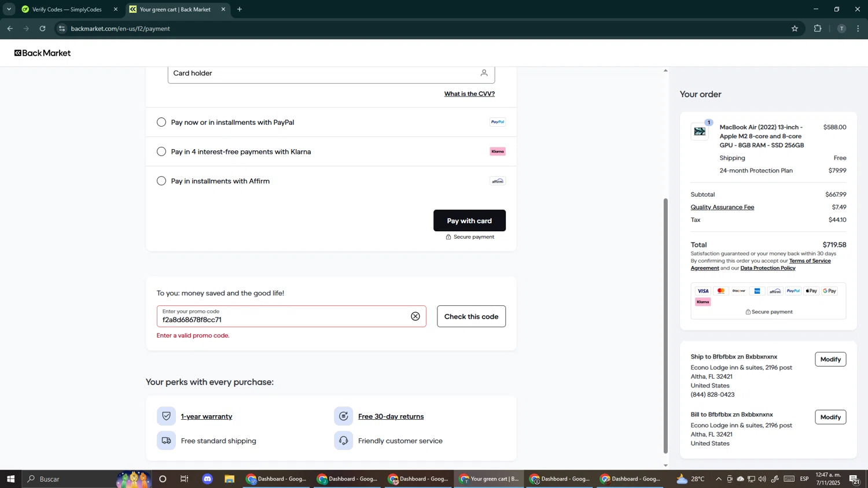The height and width of the screenshot is (488, 868).
Task: Open Free 30-day returns link
Action: [391, 416]
